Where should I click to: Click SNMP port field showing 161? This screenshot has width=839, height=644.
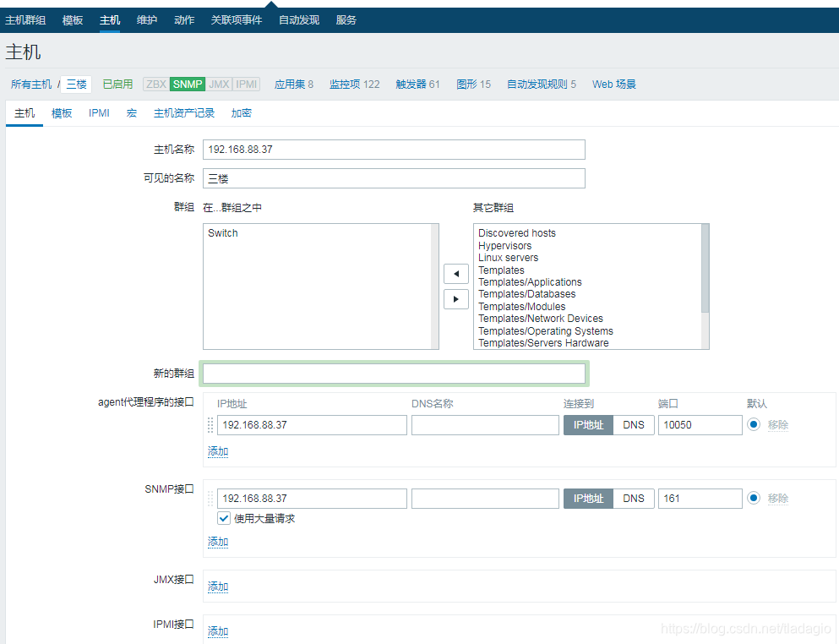(x=700, y=499)
